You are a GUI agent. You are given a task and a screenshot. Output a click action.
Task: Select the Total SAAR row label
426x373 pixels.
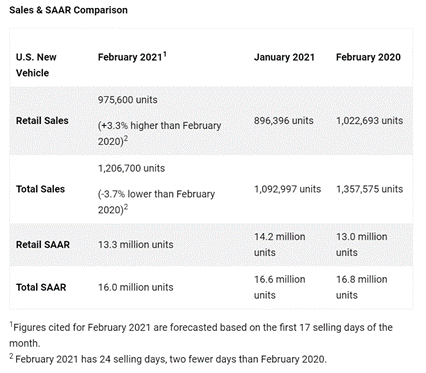41,287
